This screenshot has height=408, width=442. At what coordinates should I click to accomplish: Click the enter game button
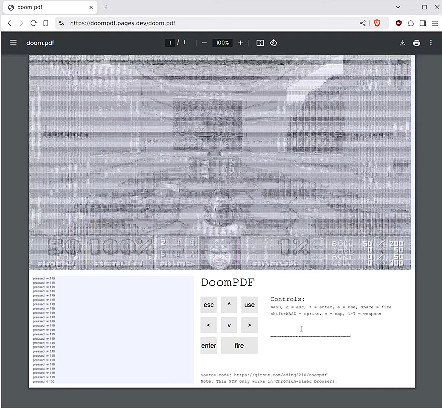(209, 345)
